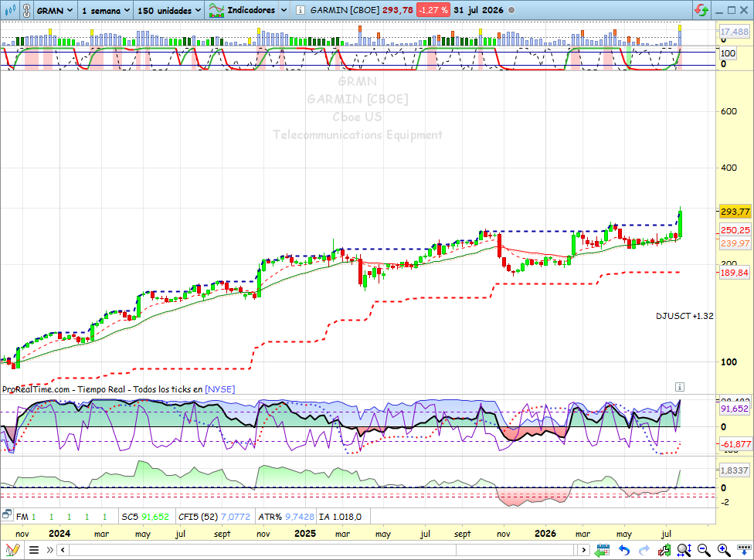Open the Indicadores panel
This screenshot has width=754, height=560.
(243, 10)
